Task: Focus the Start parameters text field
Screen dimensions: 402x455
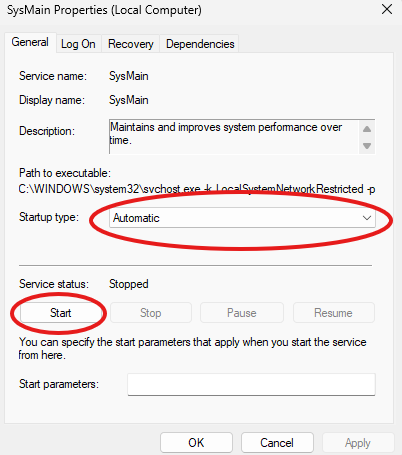Action: [251, 384]
